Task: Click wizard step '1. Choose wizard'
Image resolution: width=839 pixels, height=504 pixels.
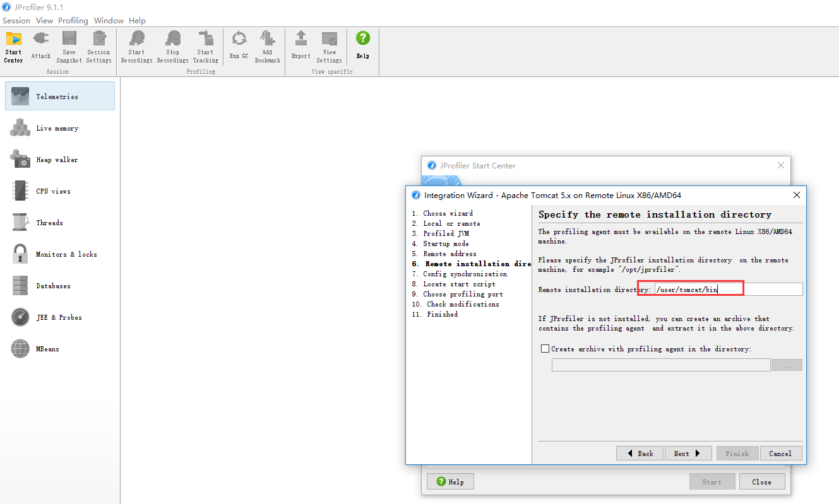Action: coord(443,213)
